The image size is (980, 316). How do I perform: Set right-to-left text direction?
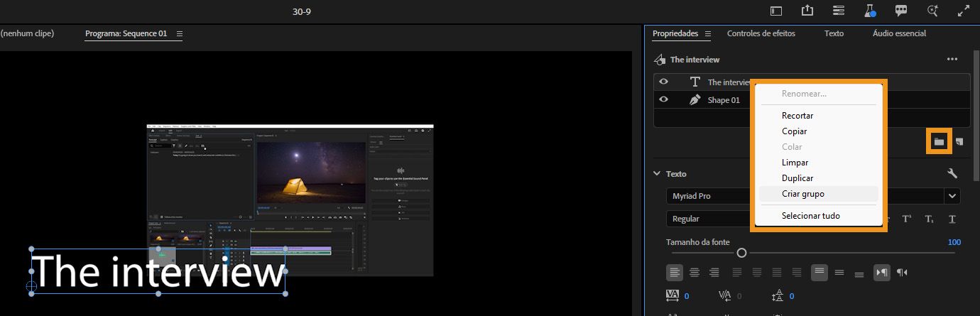tap(902, 272)
